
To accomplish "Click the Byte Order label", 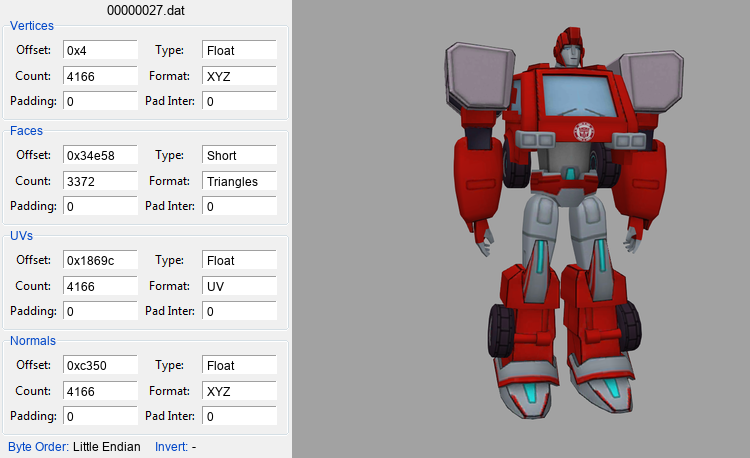I will [38, 447].
